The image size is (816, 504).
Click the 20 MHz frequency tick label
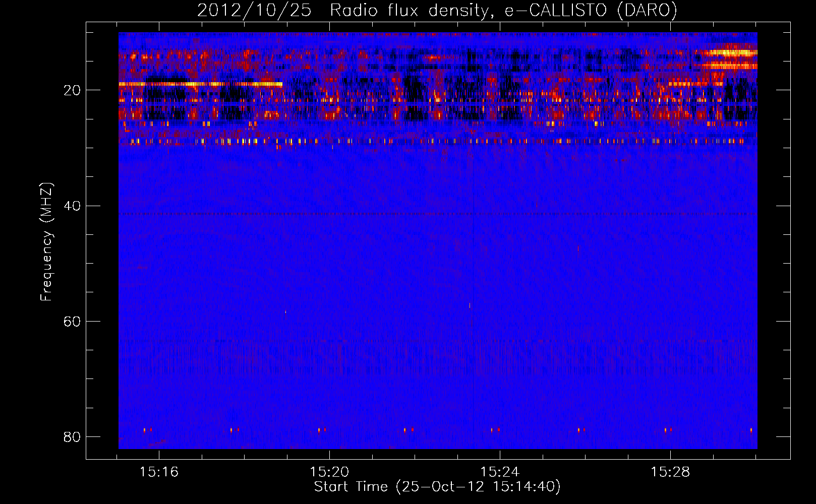(x=72, y=91)
